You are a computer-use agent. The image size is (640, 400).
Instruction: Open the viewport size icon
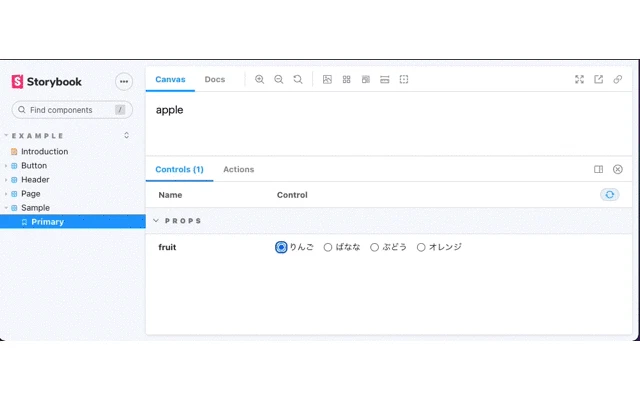[x=366, y=80]
